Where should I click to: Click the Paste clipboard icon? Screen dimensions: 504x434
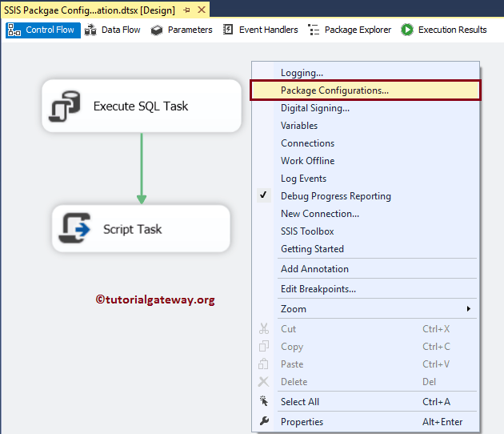[x=263, y=364]
